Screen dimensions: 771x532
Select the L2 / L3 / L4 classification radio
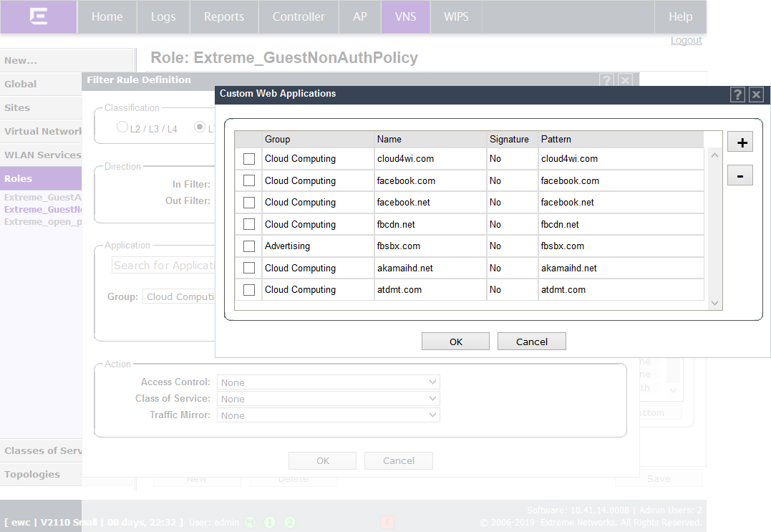[122, 127]
